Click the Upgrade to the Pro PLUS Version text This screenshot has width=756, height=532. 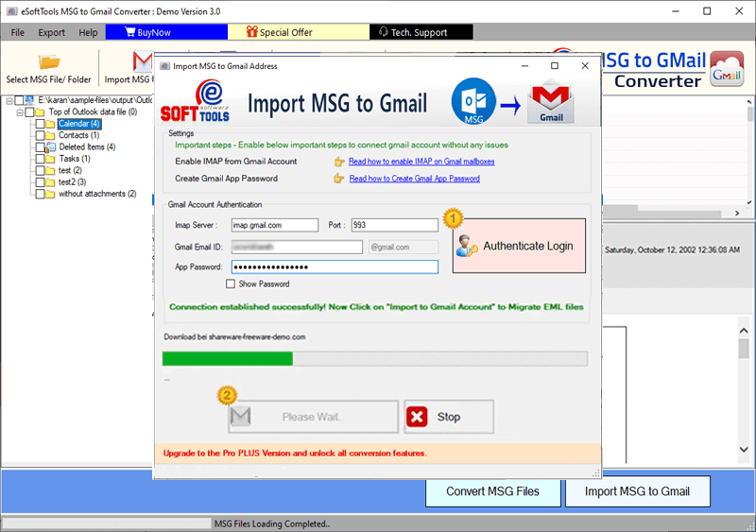click(295, 454)
